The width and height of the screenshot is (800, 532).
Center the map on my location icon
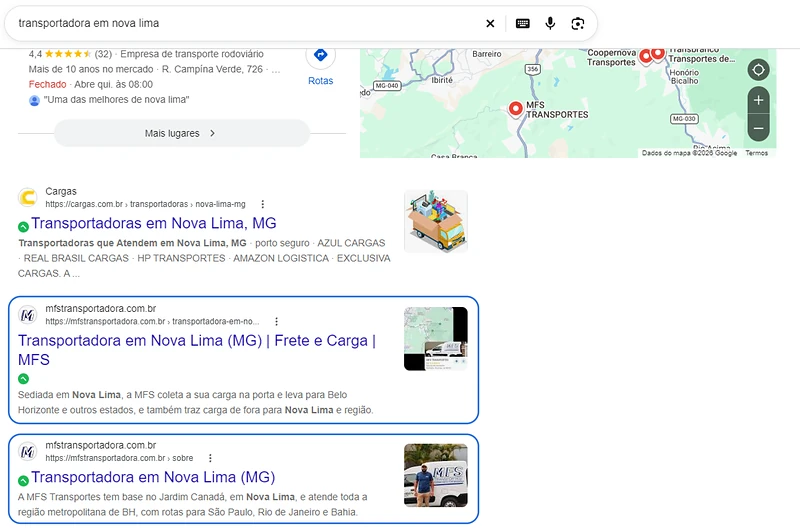pos(758,69)
